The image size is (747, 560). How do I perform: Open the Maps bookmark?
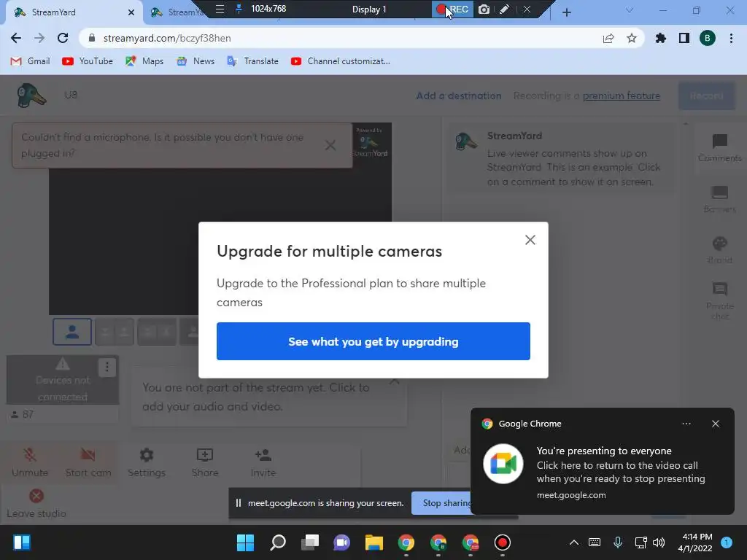(144, 61)
